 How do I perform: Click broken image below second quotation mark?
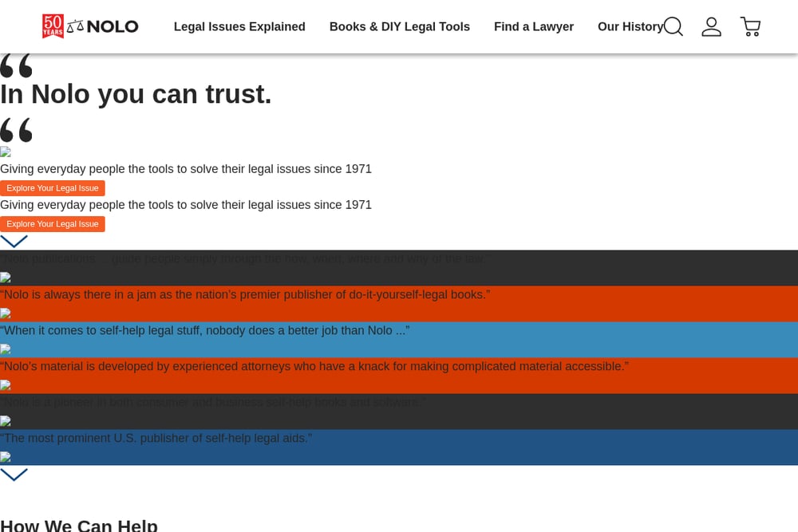pyautogui.click(x=5, y=152)
